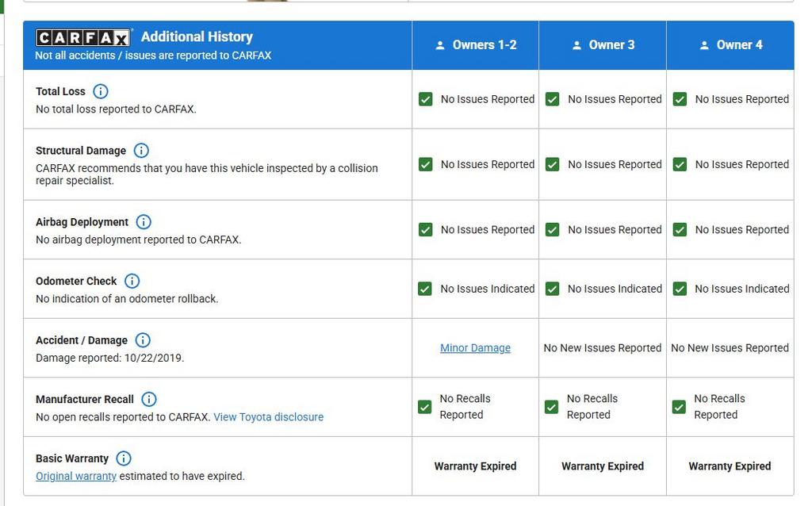This screenshot has height=506, width=812.
Task: Click the CARFAX logo in header
Action: (83, 38)
